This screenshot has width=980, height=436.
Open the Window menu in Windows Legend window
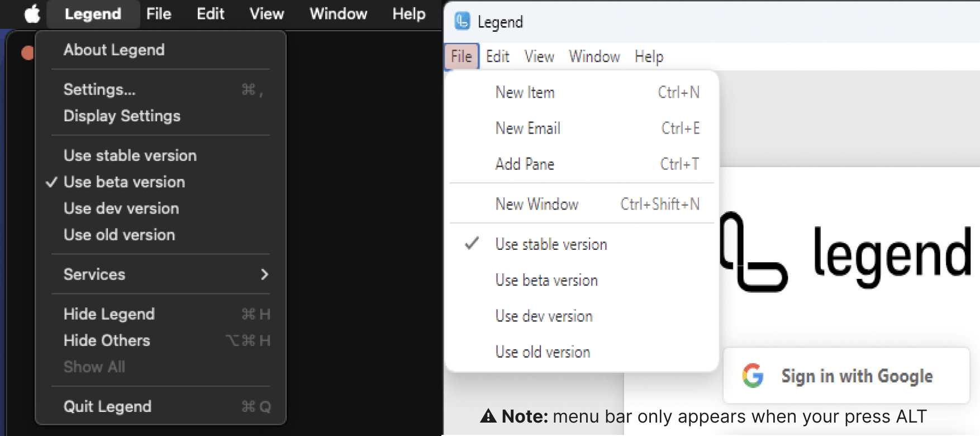pyautogui.click(x=594, y=56)
